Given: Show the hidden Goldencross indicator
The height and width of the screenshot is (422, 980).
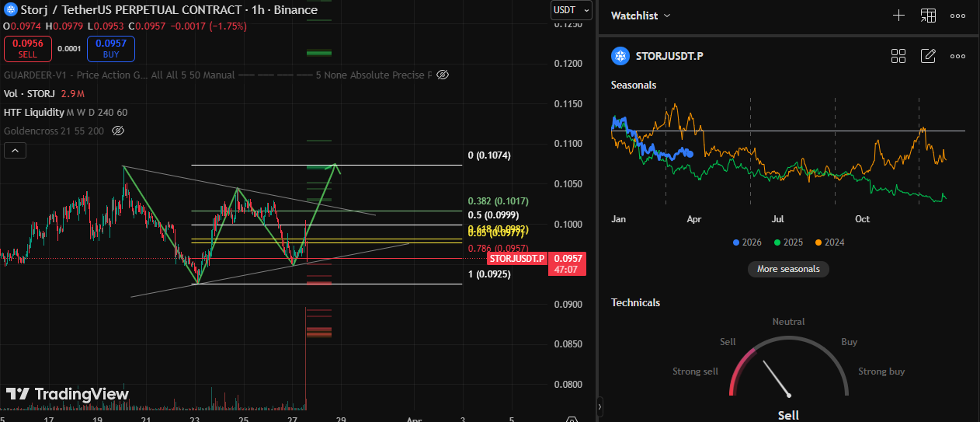Looking at the screenshot, I should 118,131.
